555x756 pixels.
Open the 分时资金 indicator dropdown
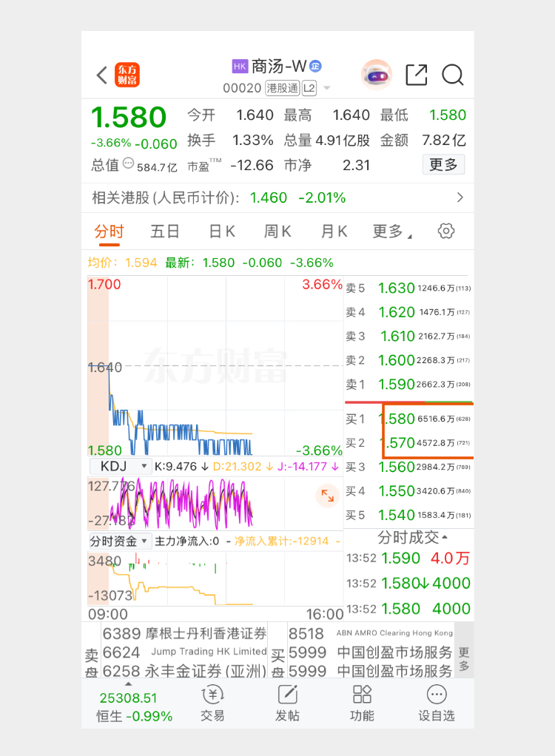point(121,541)
